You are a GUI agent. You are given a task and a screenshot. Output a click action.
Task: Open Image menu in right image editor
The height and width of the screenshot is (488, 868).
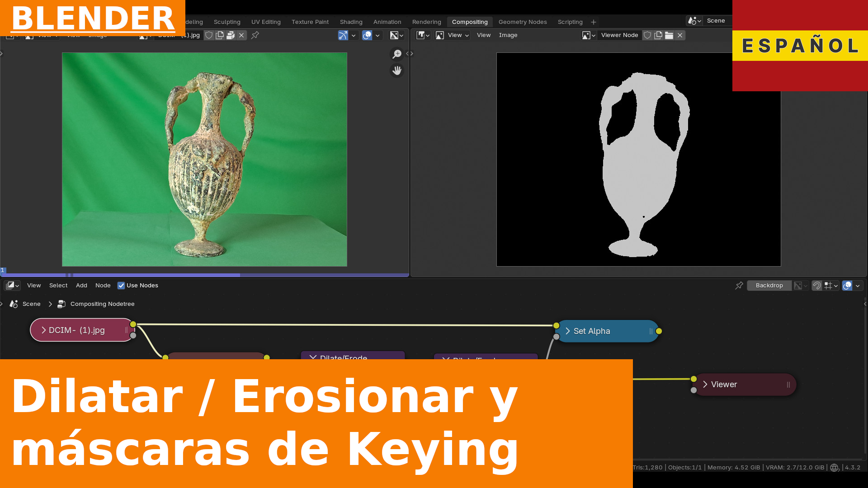508,35
